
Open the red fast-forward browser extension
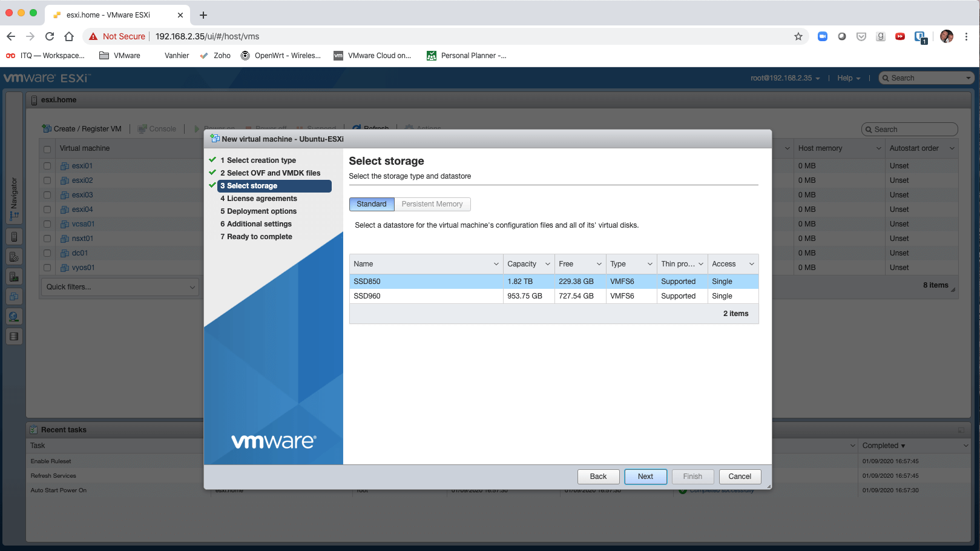[x=900, y=36]
